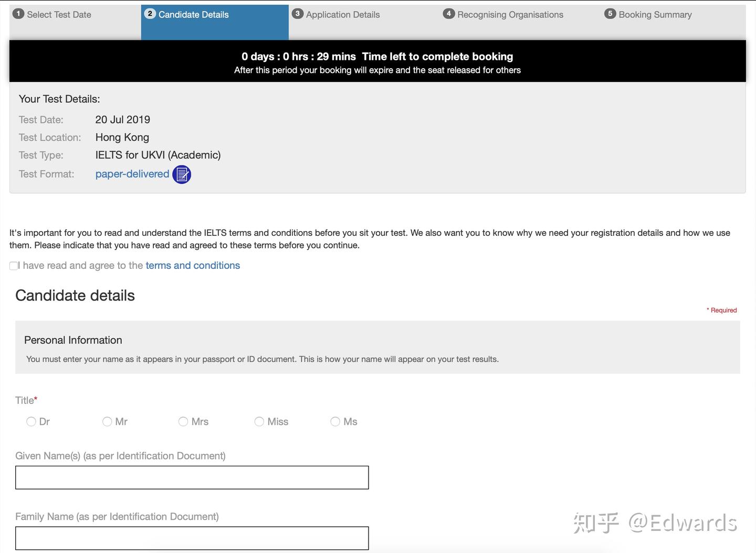Click the step 3 numbered circle badge
This screenshot has width=756, height=553.
click(298, 14)
